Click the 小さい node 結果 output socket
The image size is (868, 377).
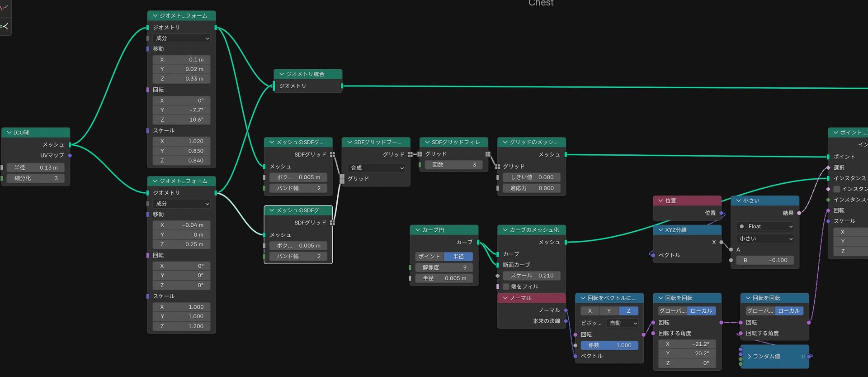coord(799,213)
